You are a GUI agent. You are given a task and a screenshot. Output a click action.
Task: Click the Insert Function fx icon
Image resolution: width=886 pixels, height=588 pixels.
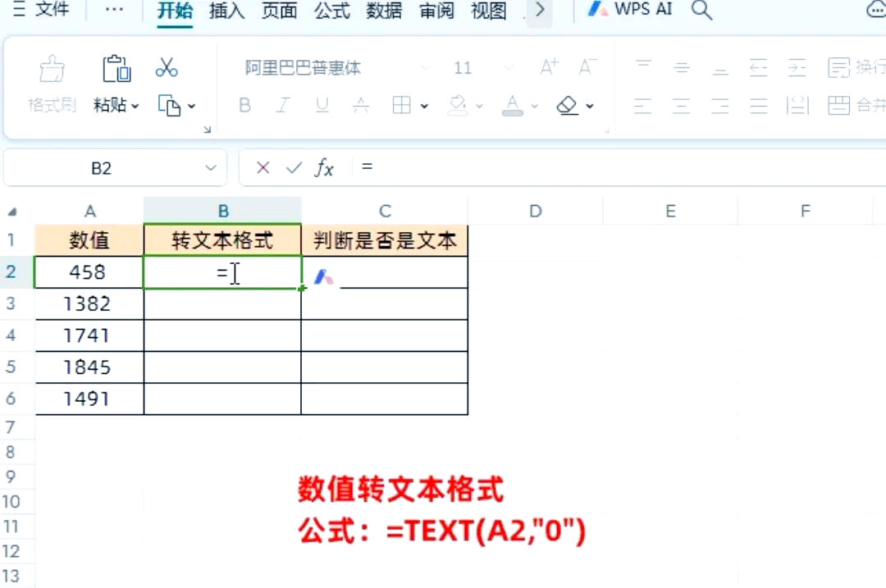324,168
